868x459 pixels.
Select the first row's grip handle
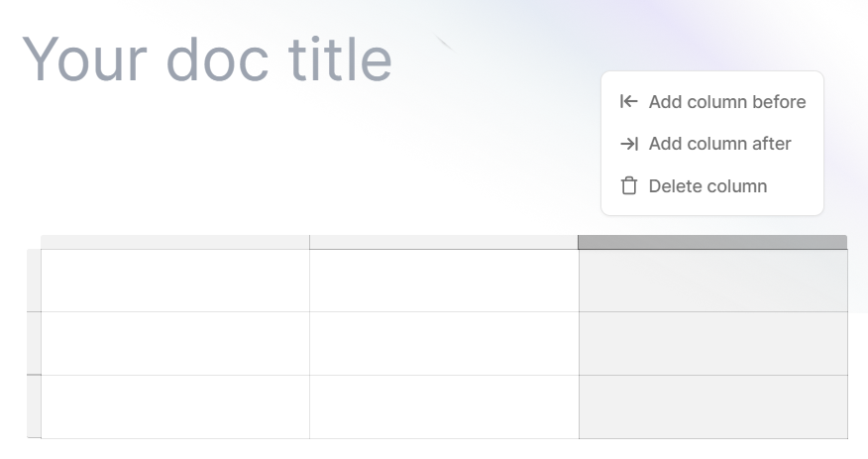34,281
